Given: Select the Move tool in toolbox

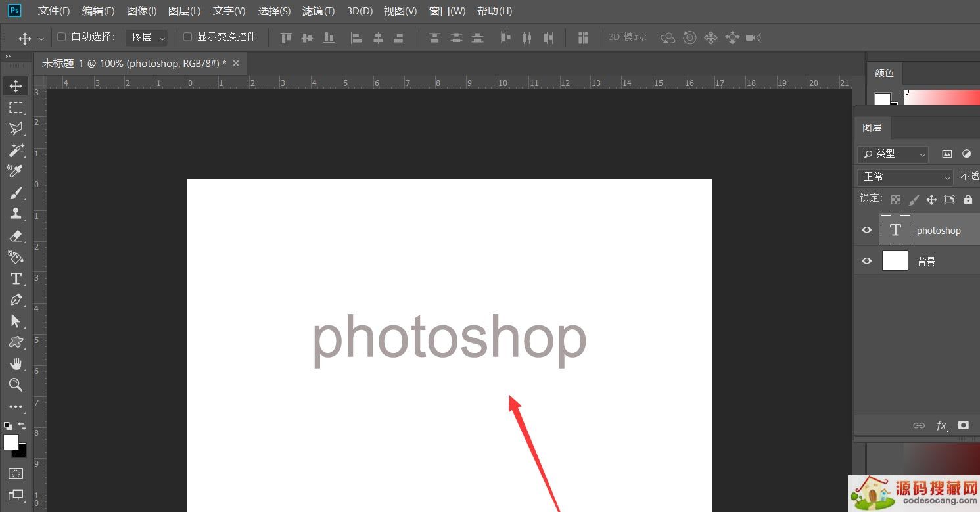Looking at the screenshot, I should [x=16, y=86].
